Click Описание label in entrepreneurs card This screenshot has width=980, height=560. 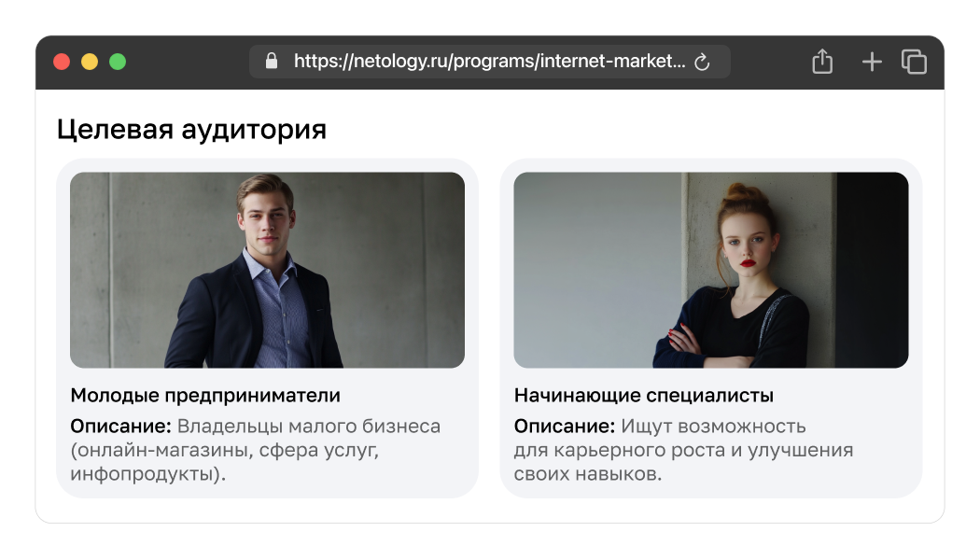(x=120, y=427)
